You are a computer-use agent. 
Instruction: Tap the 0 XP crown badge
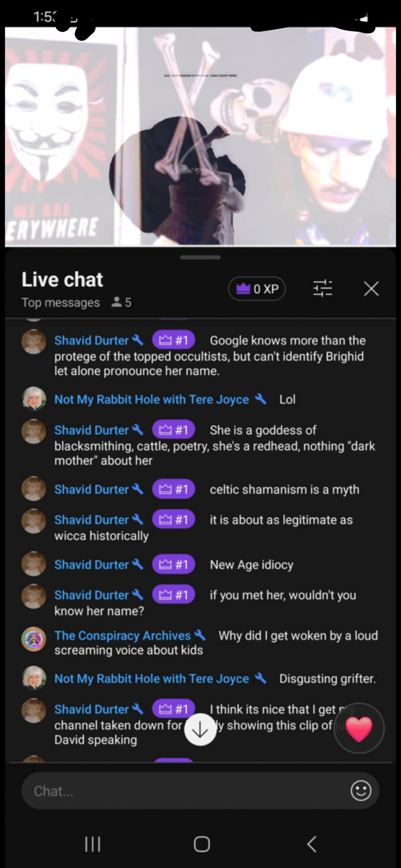[257, 289]
